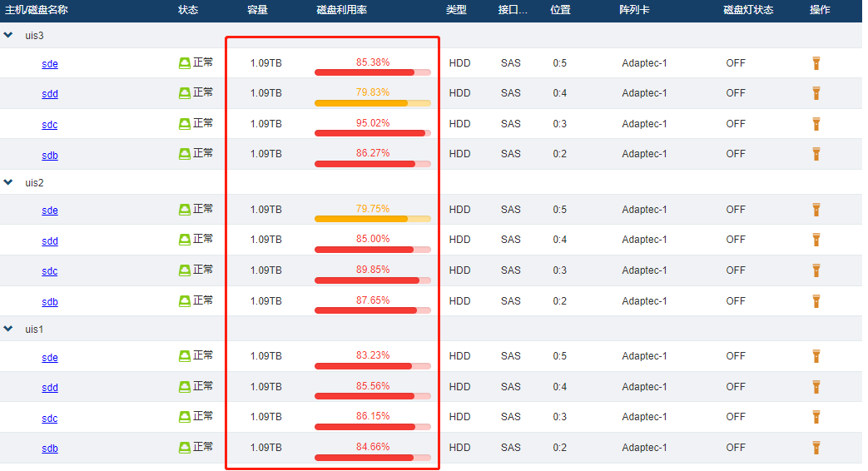Viewport: 868px width, 471px height.
Task: Click the green status icon for uis1 sde
Action: [185, 356]
